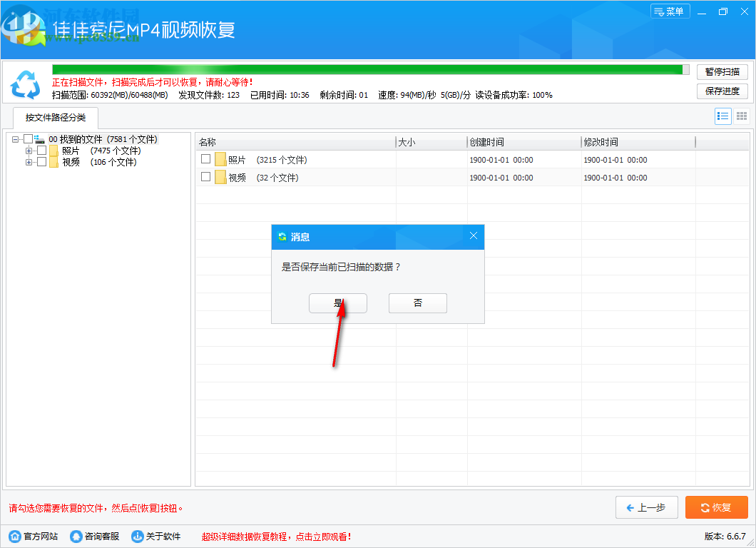Switch to thumbnail grid view icon
This screenshot has width=756, height=548.
pos(742,116)
